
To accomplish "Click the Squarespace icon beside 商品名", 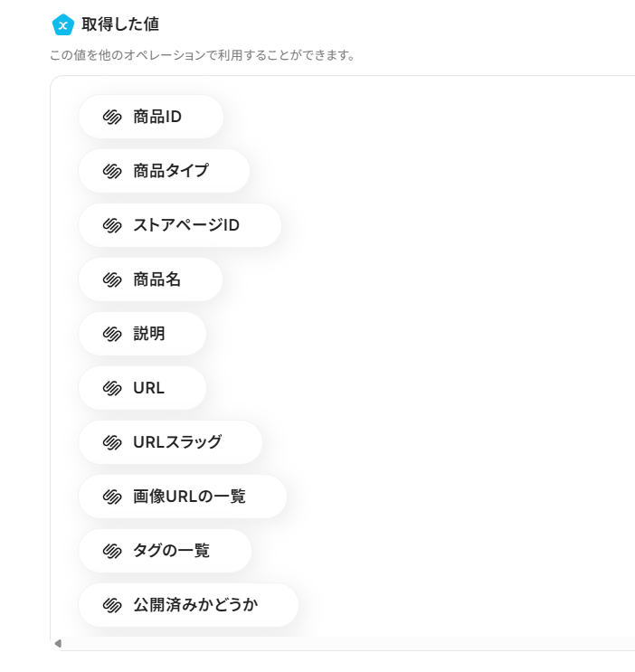I will click(112, 280).
